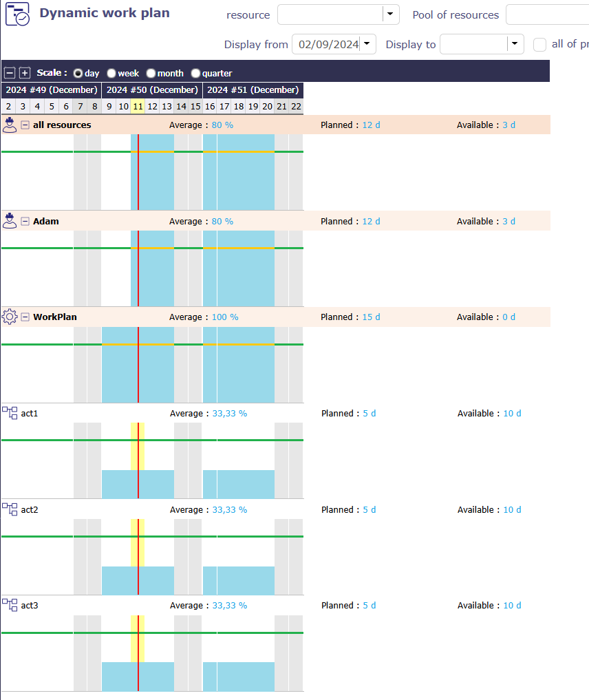Open the Display from date picker dropdown

click(368, 43)
